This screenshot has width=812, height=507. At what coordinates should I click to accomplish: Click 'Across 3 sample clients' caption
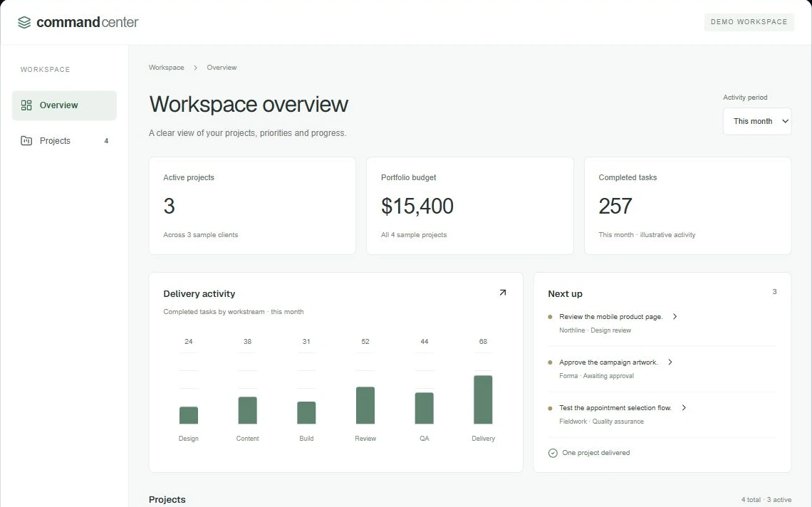point(200,234)
